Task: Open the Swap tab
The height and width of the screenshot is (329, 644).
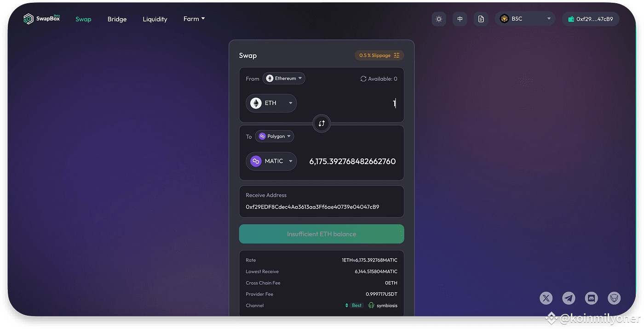Action: pos(83,19)
